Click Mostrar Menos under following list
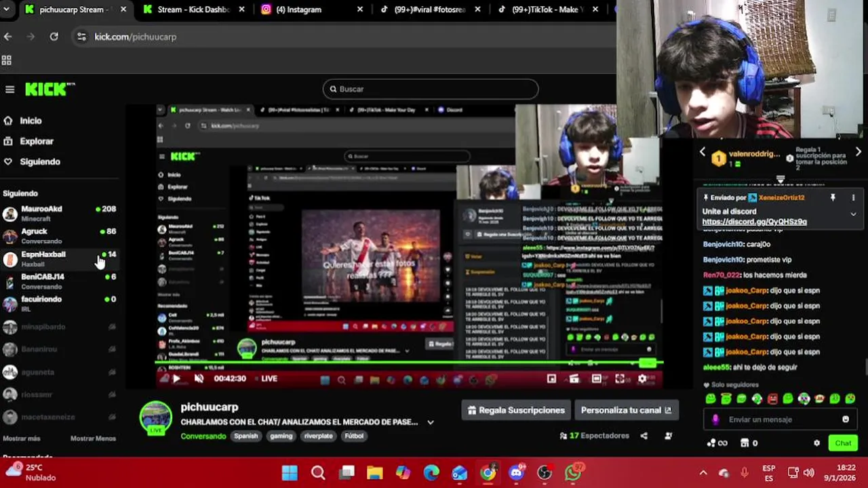 point(93,439)
